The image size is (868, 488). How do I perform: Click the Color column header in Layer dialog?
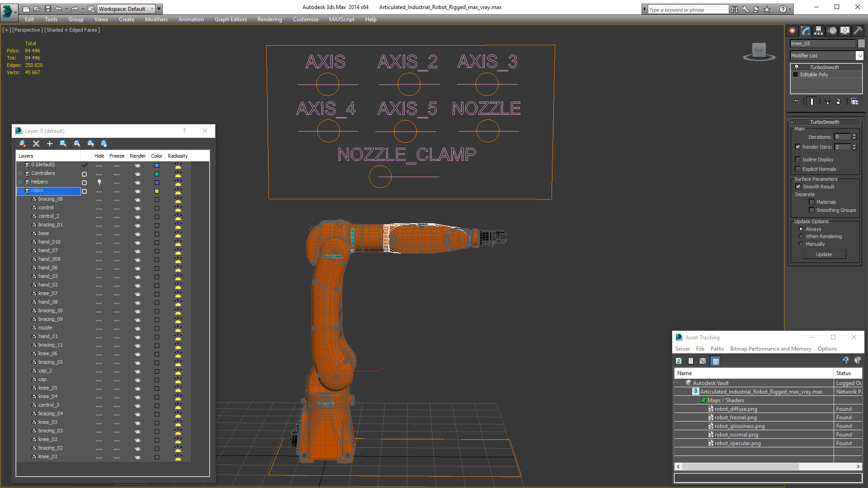157,156
